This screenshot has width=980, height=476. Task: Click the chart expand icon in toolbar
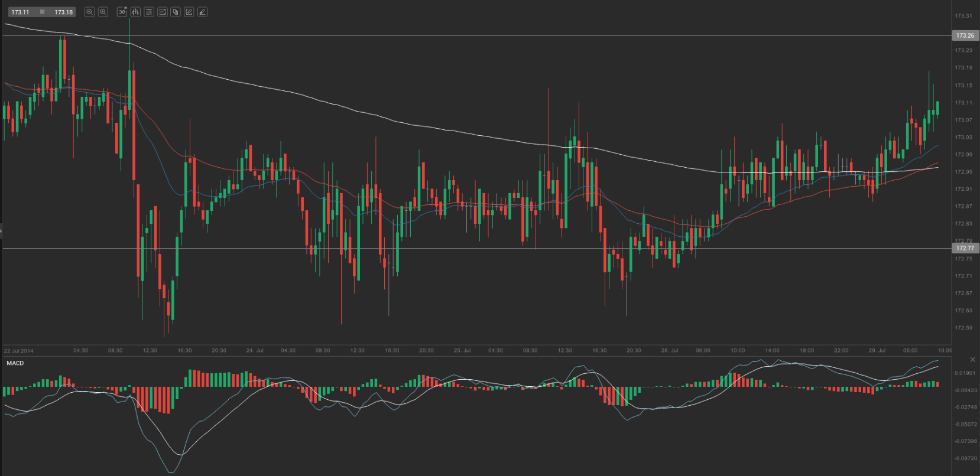163,12
